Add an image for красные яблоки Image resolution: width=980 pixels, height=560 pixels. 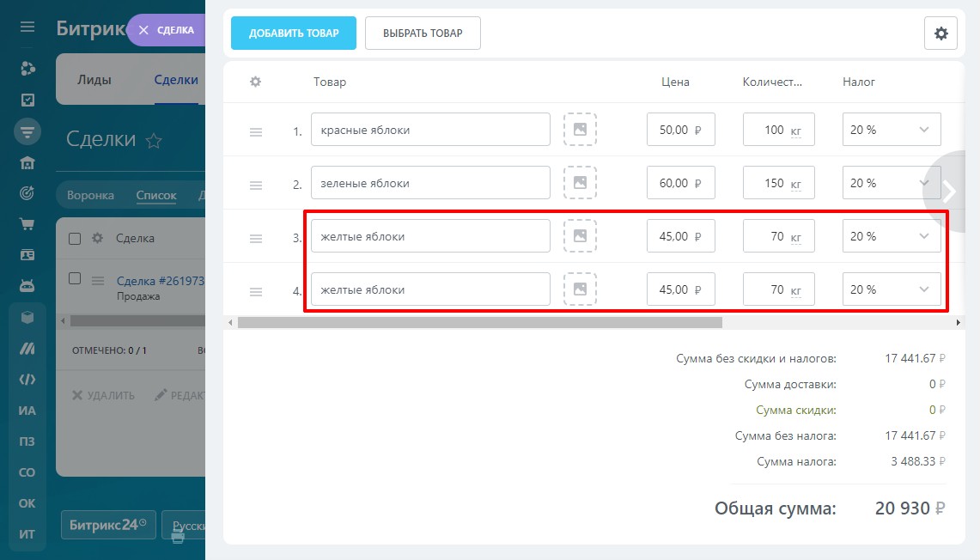[x=580, y=130]
